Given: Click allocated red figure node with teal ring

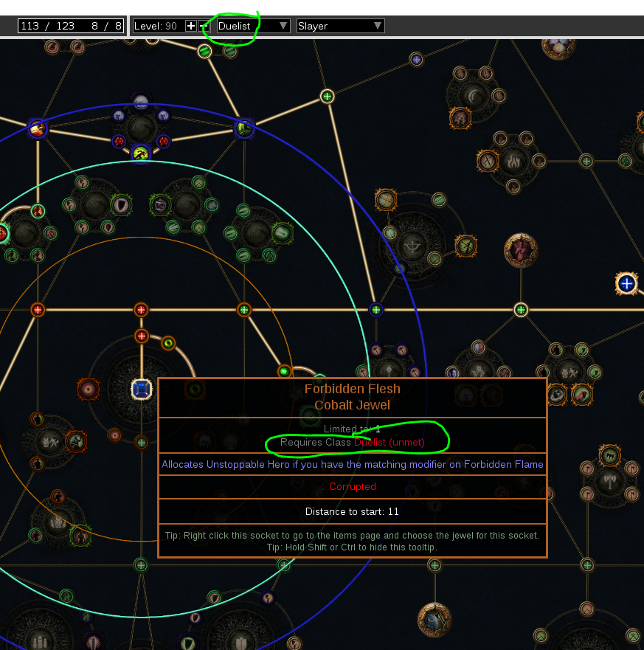Looking at the screenshot, I should (x=38, y=211).
